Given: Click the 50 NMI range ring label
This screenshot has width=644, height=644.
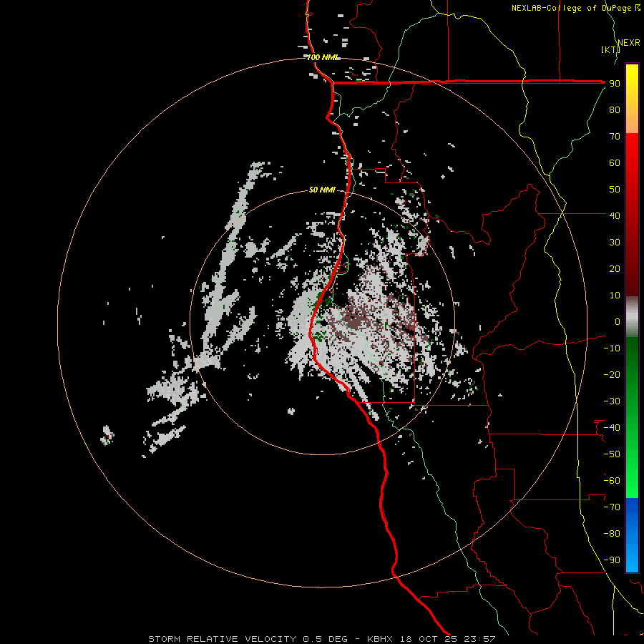Looking at the screenshot, I should [x=322, y=190].
